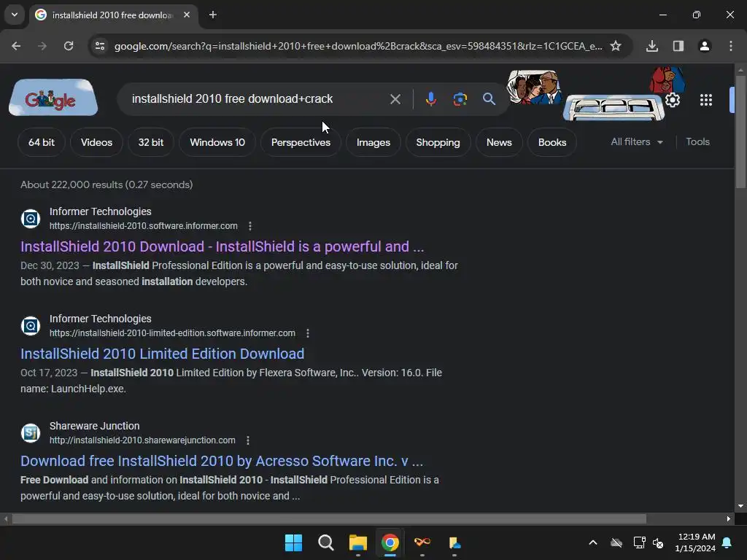Open Chrome downloads icon
The width and height of the screenshot is (747, 560).
point(652,46)
